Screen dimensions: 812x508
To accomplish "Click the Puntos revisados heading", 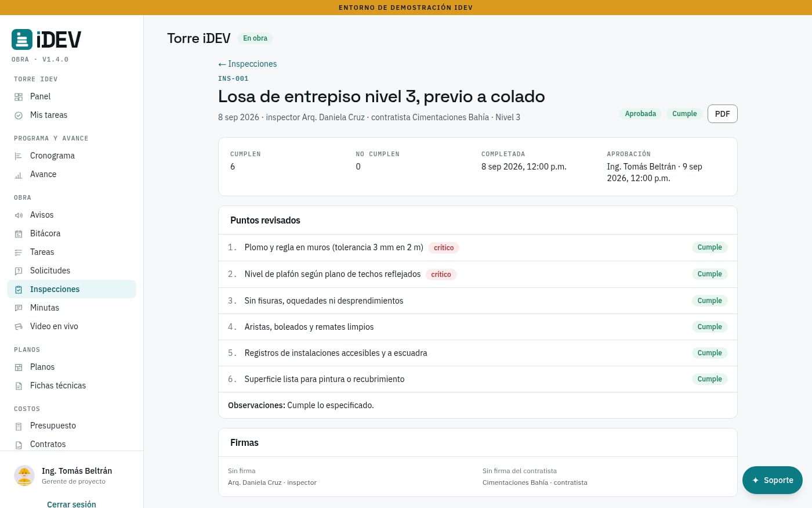I will (x=265, y=221).
